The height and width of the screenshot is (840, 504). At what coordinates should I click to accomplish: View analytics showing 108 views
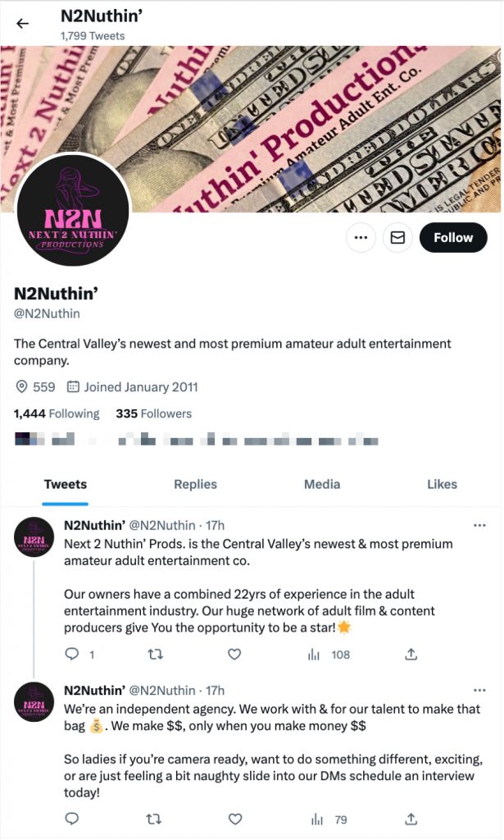tap(328, 654)
